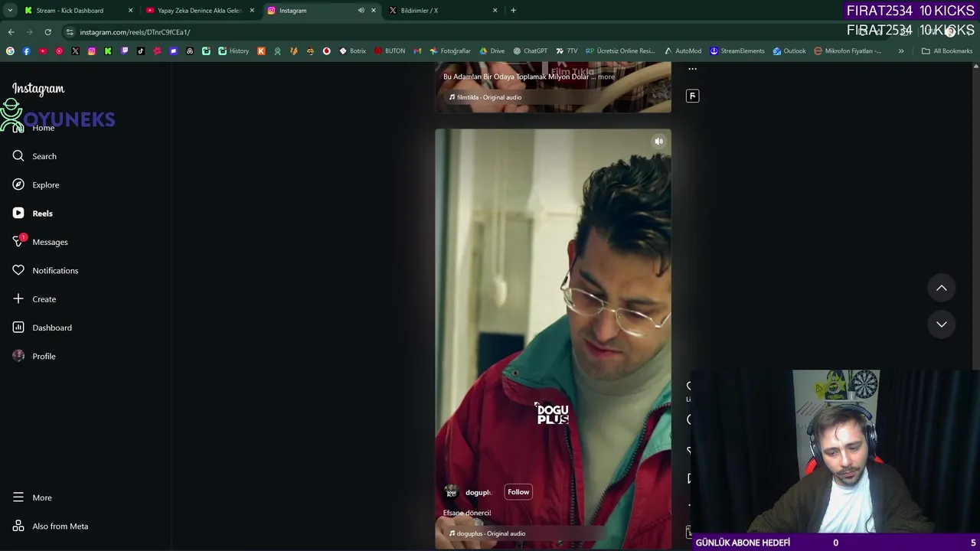Reload the Instagram page
The image size is (980, 551).
47,32
